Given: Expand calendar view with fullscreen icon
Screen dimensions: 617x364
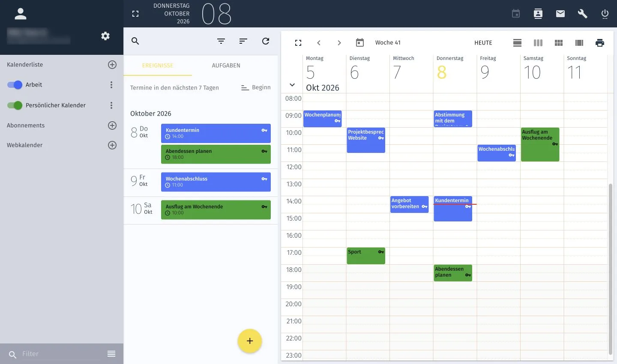Looking at the screenshot, I should (x=298, y=43).
